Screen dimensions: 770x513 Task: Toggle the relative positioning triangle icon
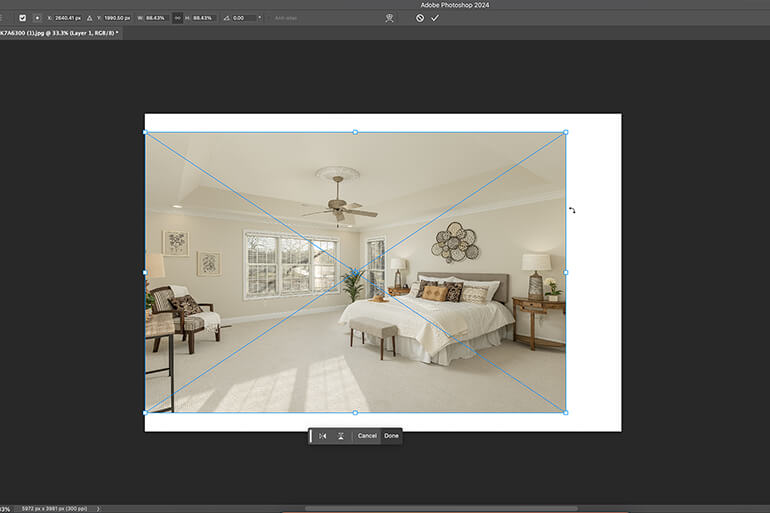(89, 18)
